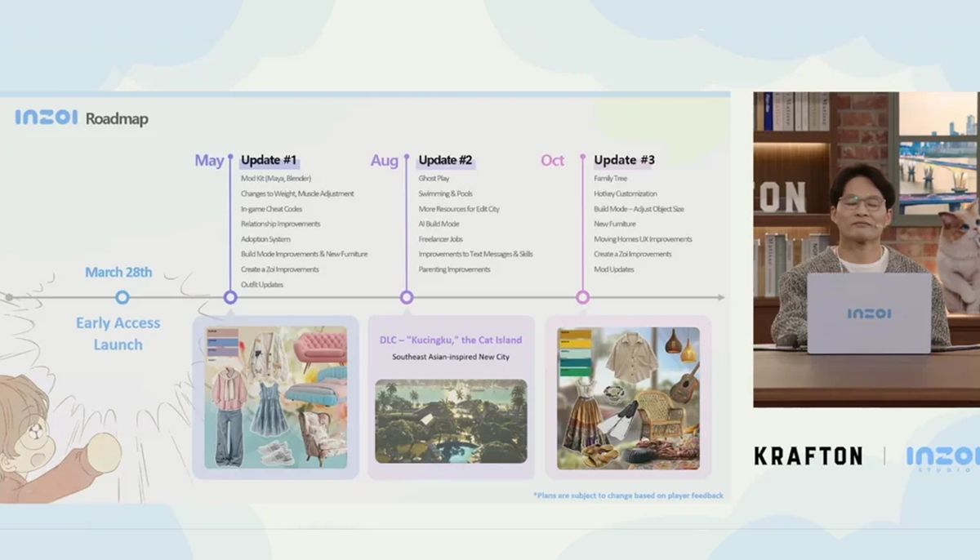Click the "Oct" month label
The height and width of the screenshot is (560, 980).
pyautogui.click(x=553, y=160)
